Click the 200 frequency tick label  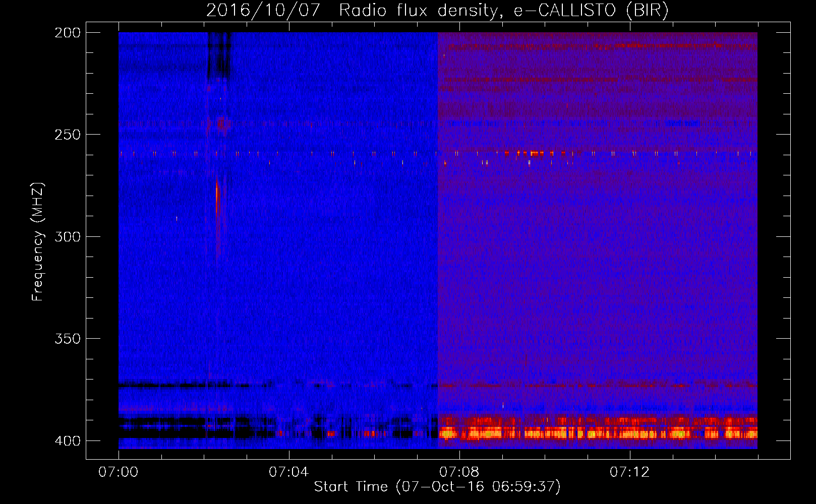pos(68,33)
